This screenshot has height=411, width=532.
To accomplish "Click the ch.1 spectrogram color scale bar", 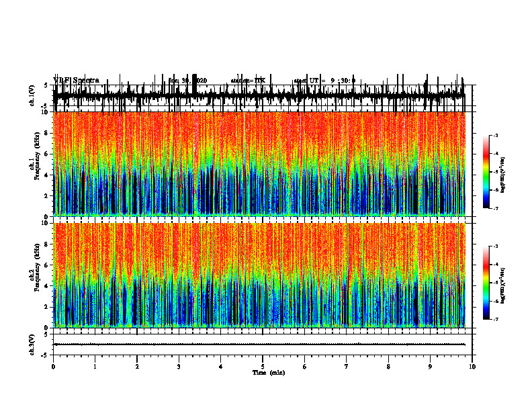I will tap(486, 172).
